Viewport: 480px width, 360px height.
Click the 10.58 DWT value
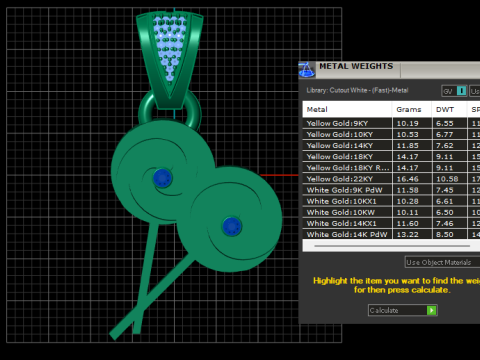tap(447, 179)
